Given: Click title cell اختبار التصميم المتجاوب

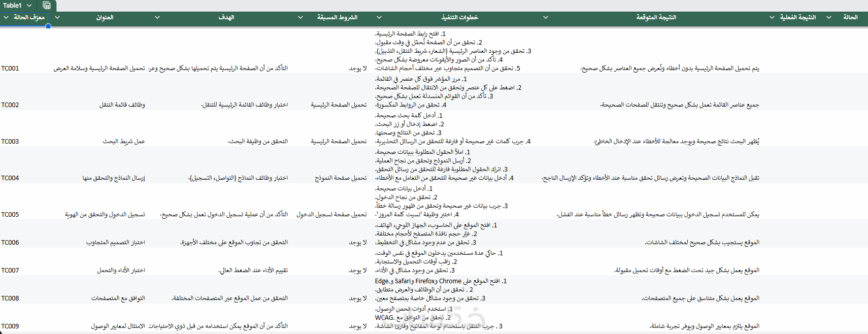Looking at the screenshot, I should point(116,243).
